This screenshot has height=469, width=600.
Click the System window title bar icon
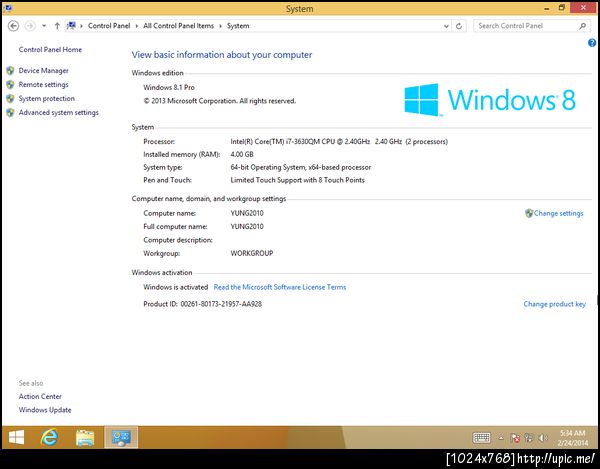(x=7, y=8)
